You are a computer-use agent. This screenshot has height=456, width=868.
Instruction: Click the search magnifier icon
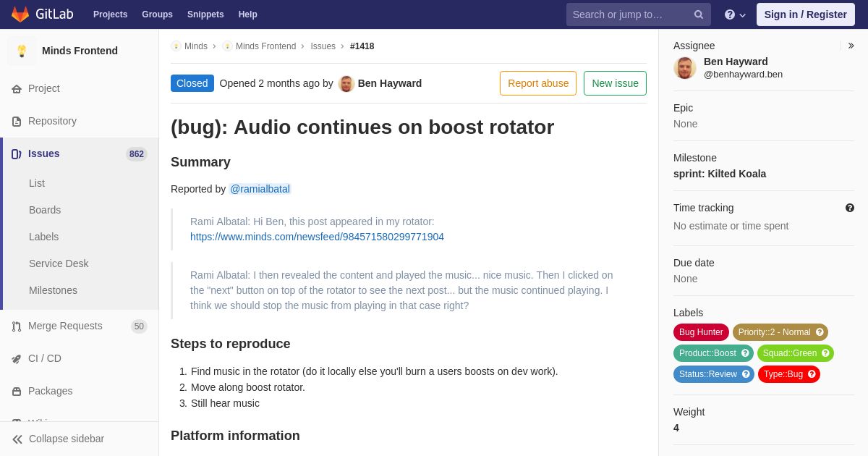[x=699, y=14]
